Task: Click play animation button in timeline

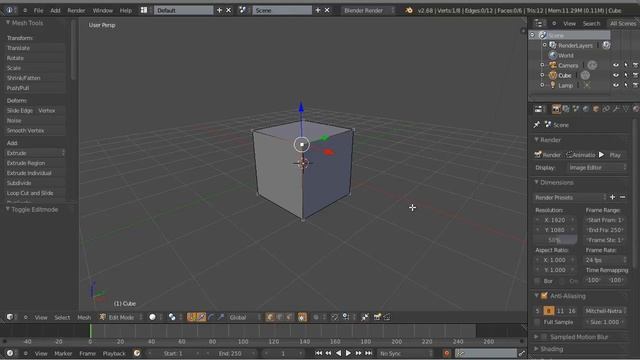Action: coord(348,353)
